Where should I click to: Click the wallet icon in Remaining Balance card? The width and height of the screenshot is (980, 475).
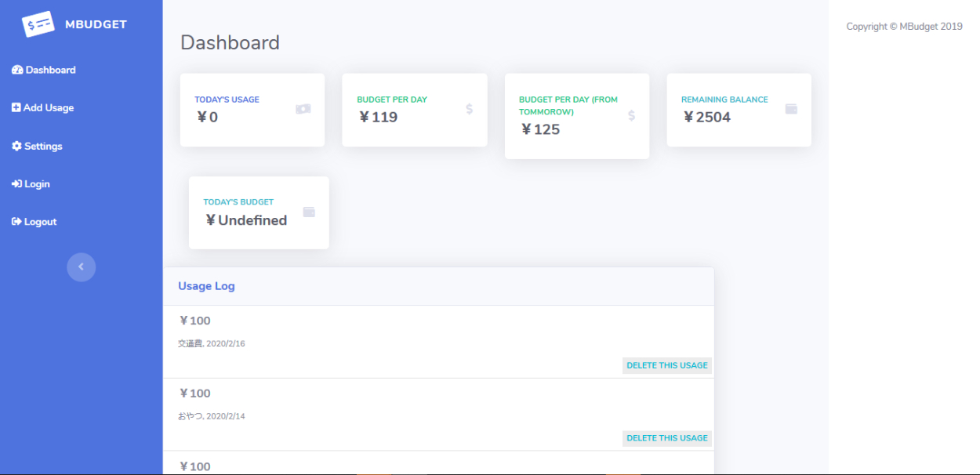(x=791, y=109)
